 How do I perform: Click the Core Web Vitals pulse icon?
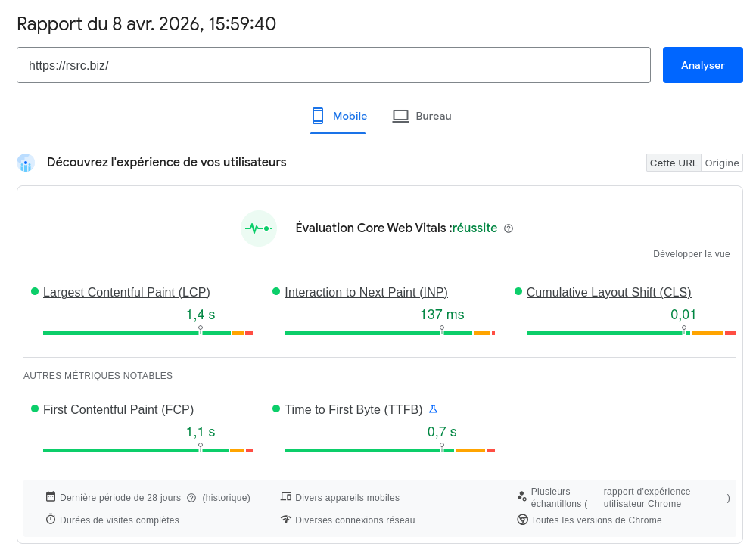[258, 228]
